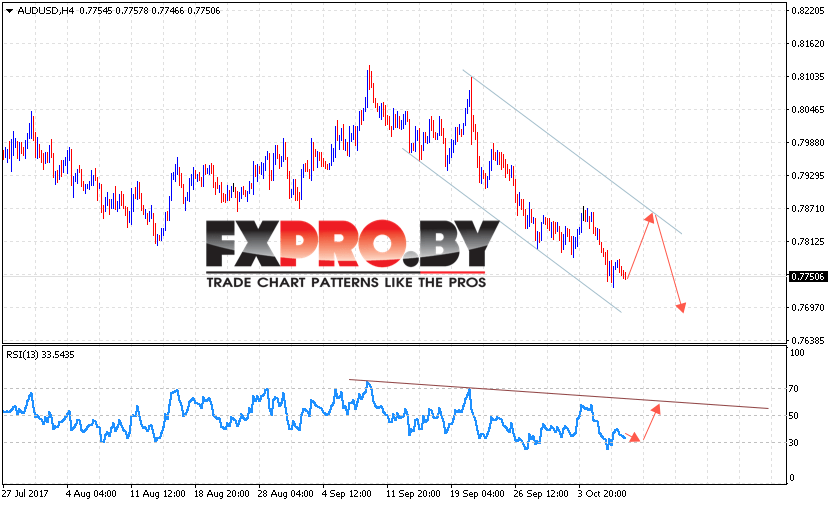
Task: Click the 11 Aug 12:00 time label
Action: click(158, 493)
